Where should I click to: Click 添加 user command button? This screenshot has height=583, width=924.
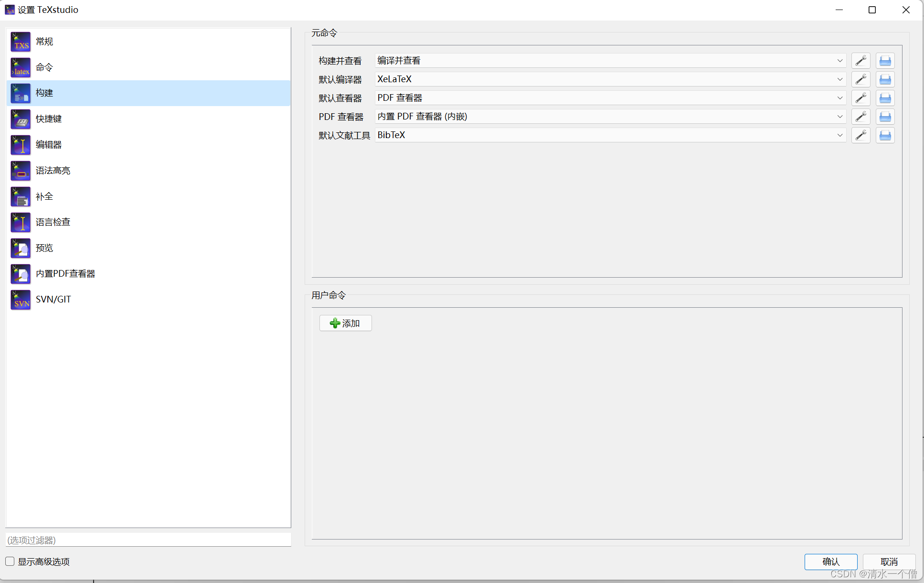pos(345,324)
